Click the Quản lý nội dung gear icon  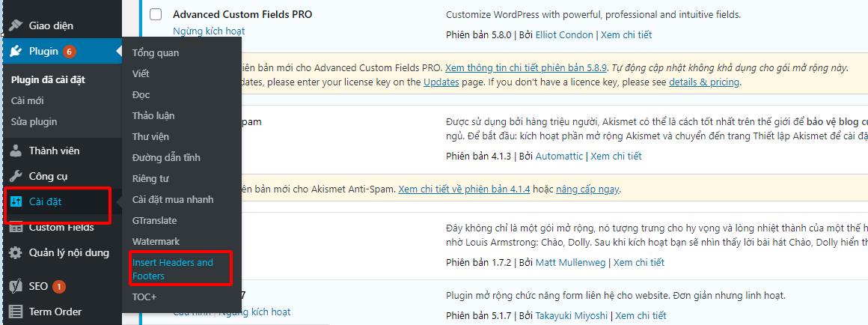pos(15,253)
